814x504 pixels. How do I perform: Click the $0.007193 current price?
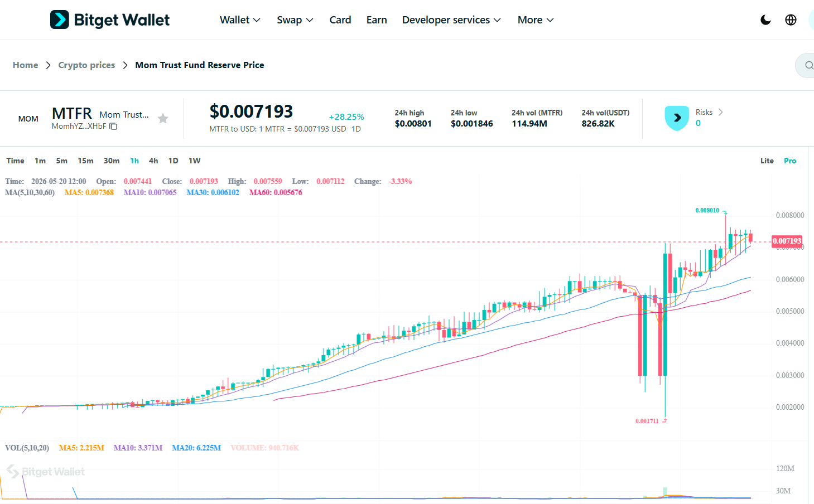pyautogui.click(x=251, y=112)
